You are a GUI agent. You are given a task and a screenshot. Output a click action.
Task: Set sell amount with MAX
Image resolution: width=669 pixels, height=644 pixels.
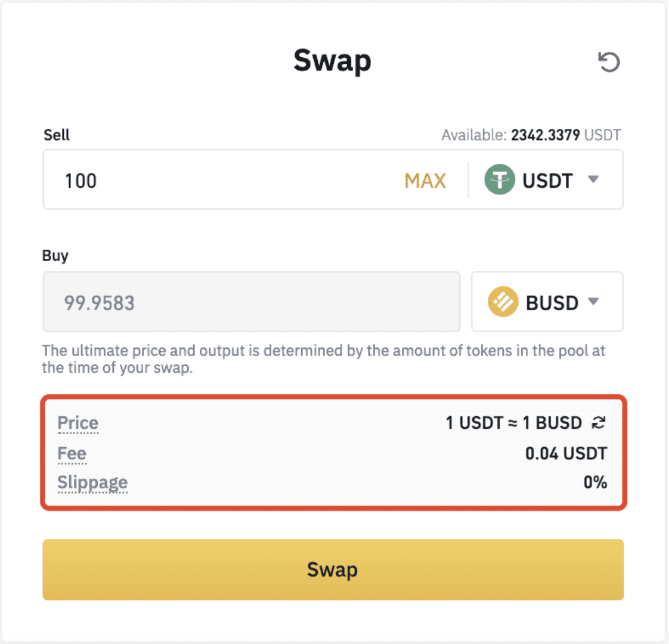pos(425,181)
